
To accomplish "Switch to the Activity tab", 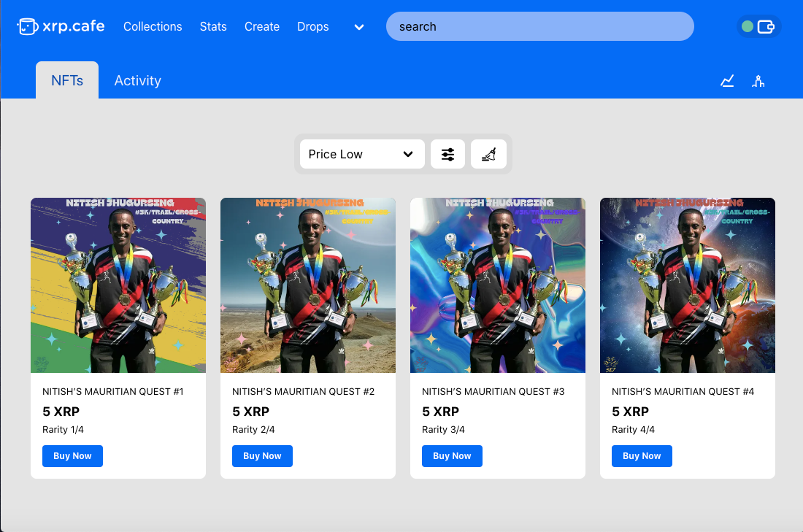I will (137, 81).
